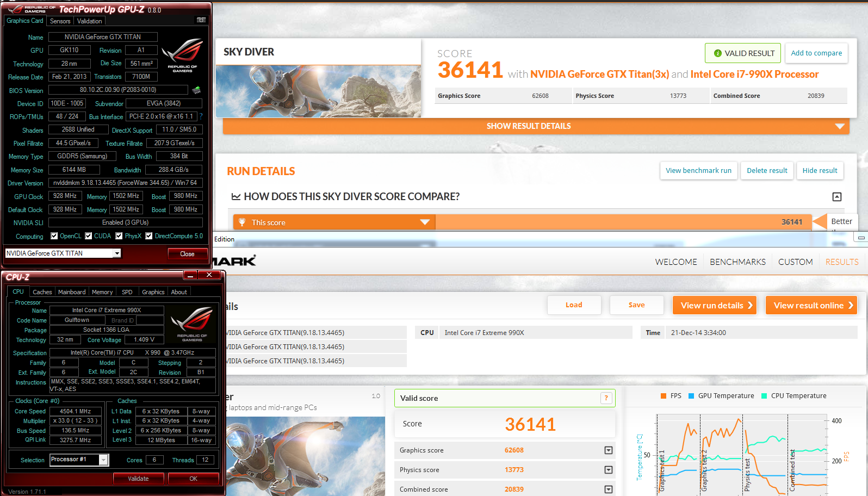Click the GPU-Z screenshot camera icon
The image size is (868, 496).
pos(201,20)
